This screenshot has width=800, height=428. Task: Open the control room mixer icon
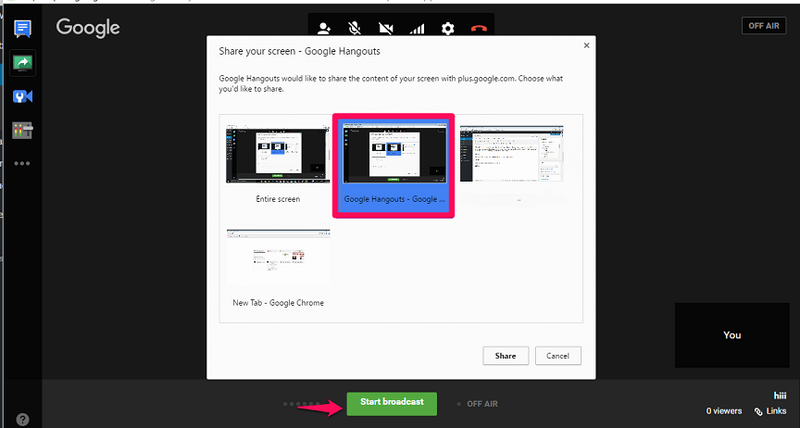[22, 130]
